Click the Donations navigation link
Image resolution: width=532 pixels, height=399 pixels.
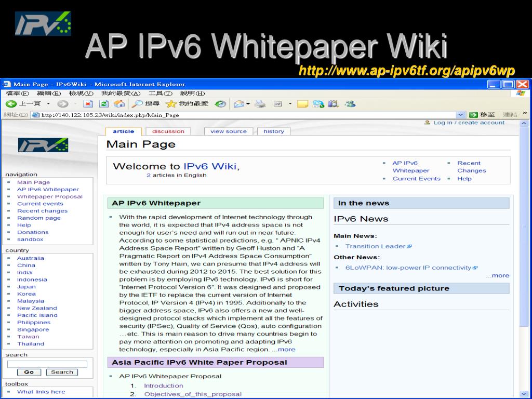coord(33,232)
